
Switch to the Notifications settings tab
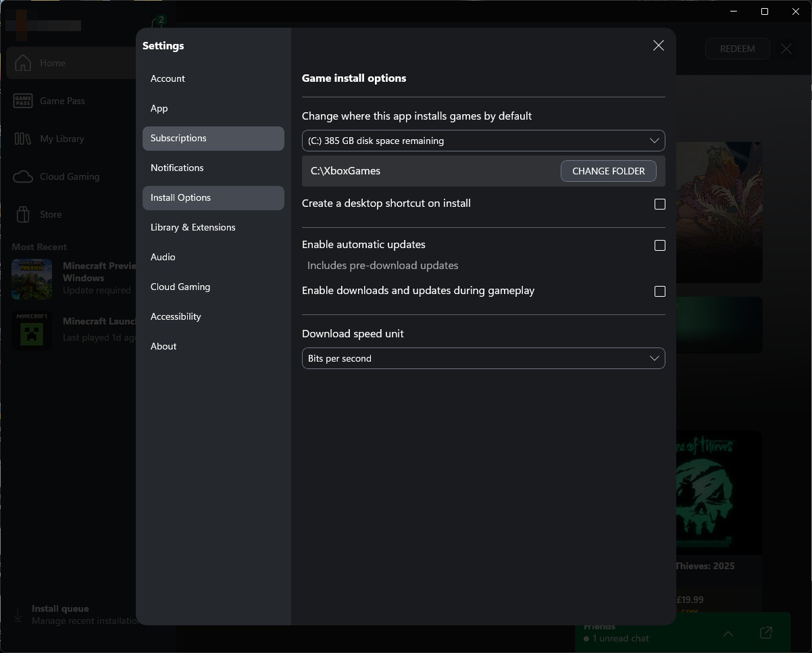[x=177, y=168]
